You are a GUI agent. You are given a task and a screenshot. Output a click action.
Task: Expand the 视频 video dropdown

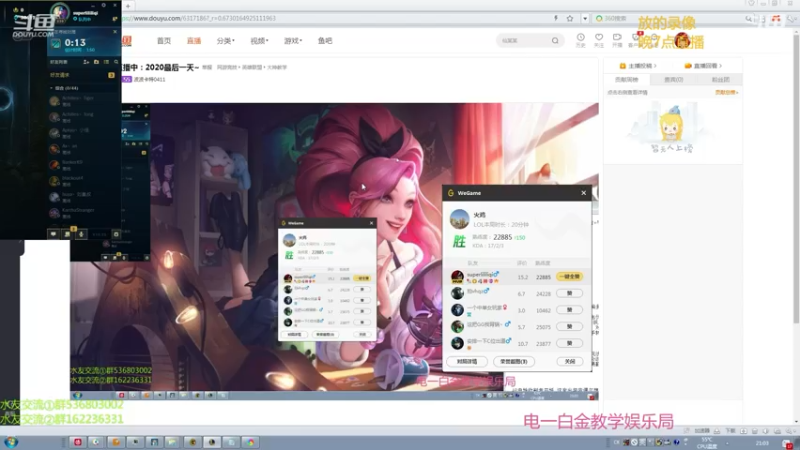pyautogui.click(x=259, y=41)
